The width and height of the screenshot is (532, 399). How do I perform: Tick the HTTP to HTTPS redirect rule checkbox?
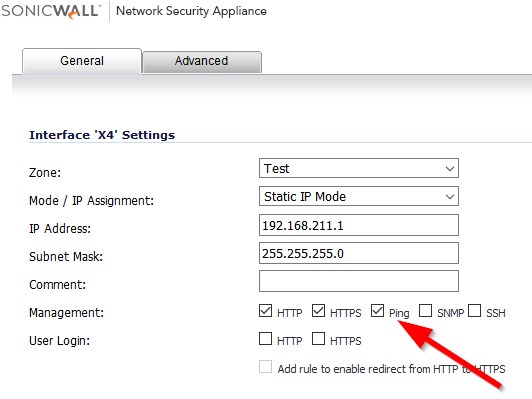tap(265, 367)
